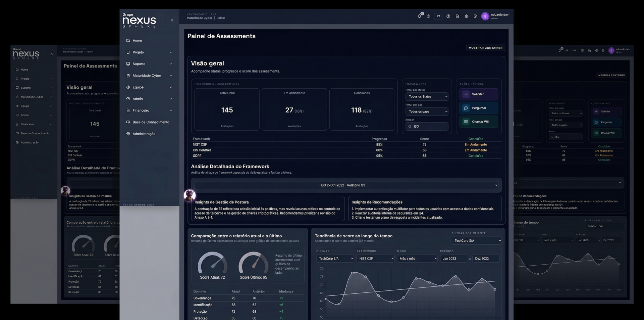The image size is (644, 320).
Task: Click Admin icon in front sidebar
Action: click(x=128, y=99)
